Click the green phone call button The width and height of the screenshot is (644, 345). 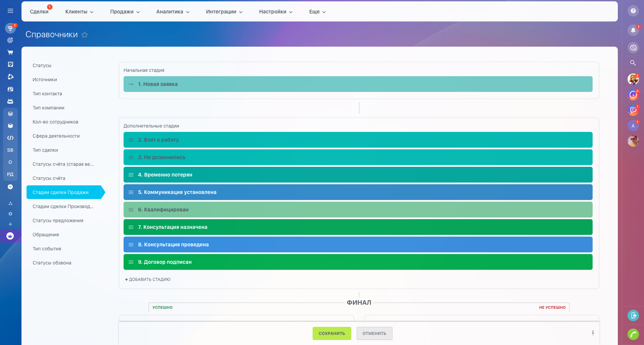(633, 334)
